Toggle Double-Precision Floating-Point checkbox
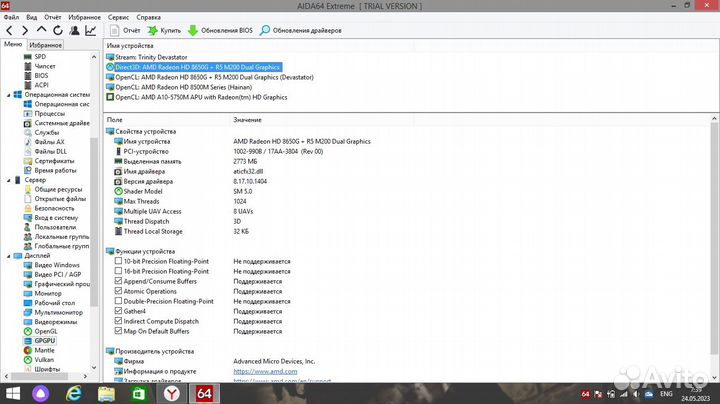The height and width of the screenshot is (404, 720). click(x=118, y=301)
